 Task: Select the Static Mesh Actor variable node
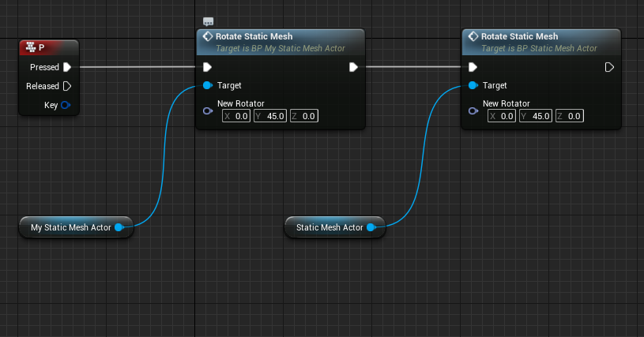pyautogui.click(x=335, y=227)
